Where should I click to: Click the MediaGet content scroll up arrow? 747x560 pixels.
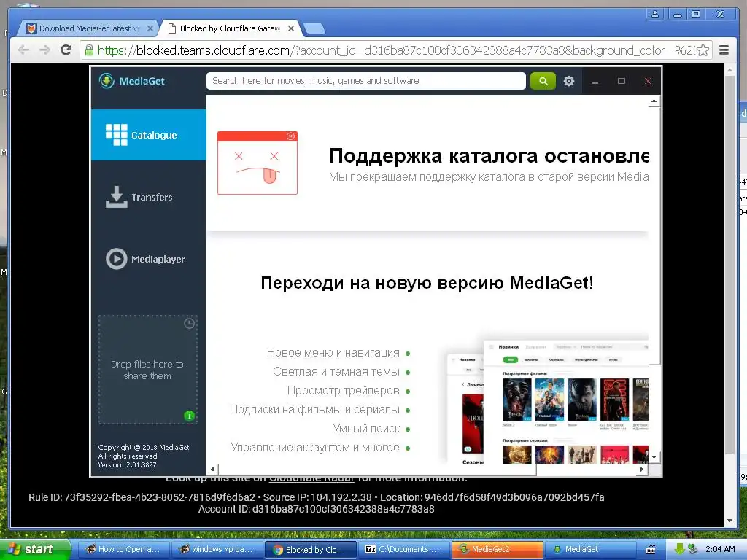[x=654, y=101]
